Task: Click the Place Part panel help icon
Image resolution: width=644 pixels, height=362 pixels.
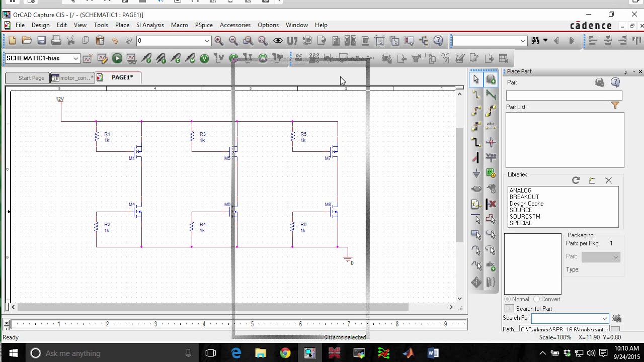Action: click(x=615, y=82)
